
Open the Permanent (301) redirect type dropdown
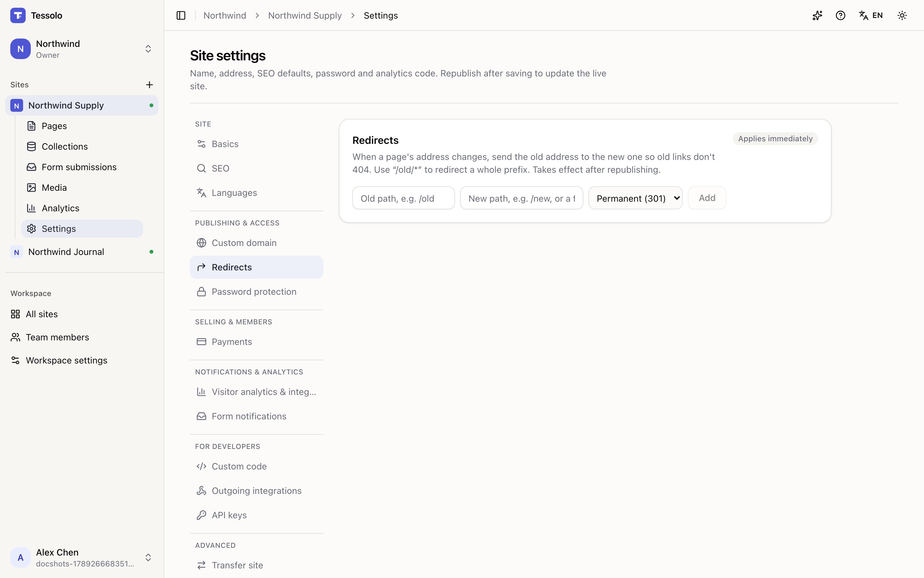click(x=635, y=198)
